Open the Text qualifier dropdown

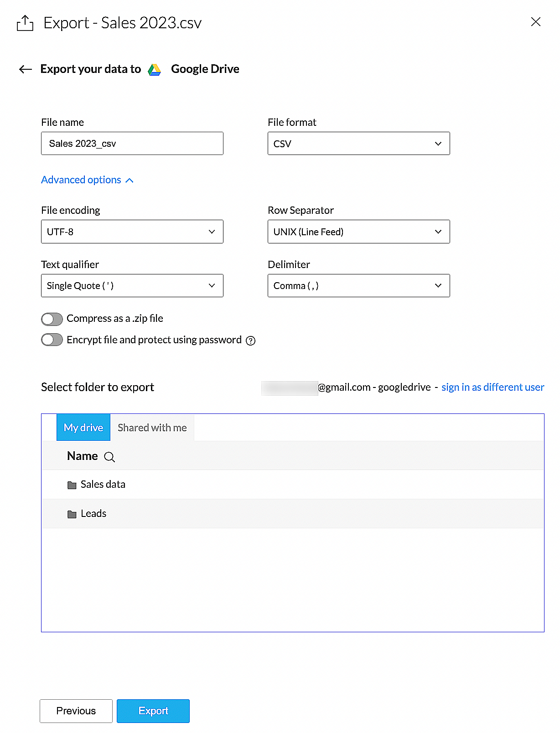click(132, 286)
